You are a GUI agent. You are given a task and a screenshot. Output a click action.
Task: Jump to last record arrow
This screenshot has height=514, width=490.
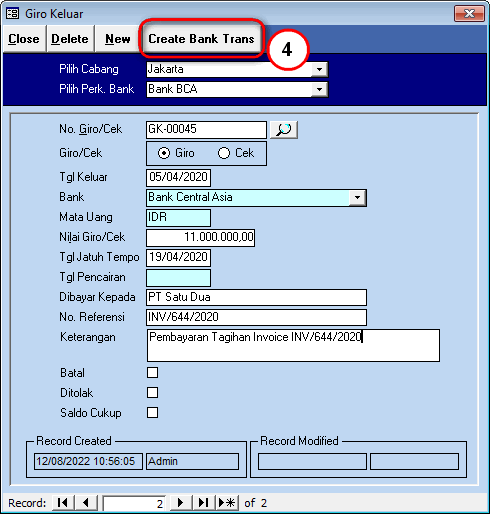pos(204,502)
